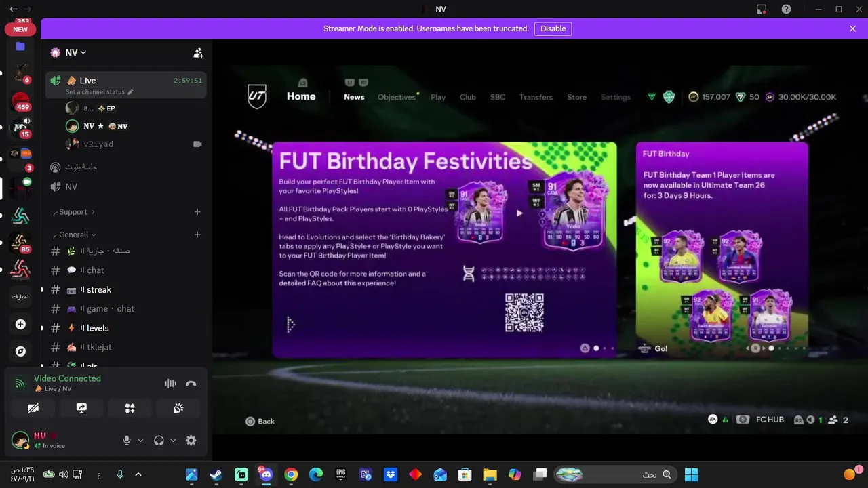Open microphone input options arrow
Screen dimensions: 868x488
coord(140,441)
